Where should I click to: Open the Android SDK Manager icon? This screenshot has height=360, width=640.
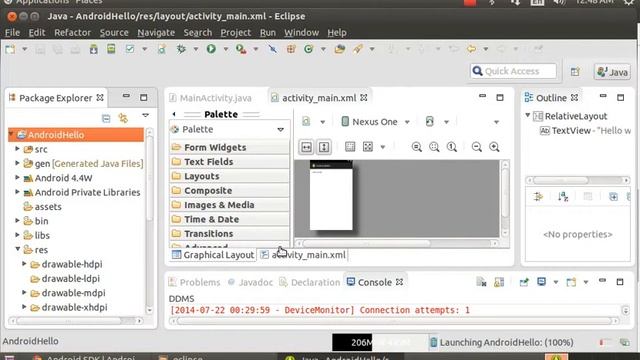93,49
